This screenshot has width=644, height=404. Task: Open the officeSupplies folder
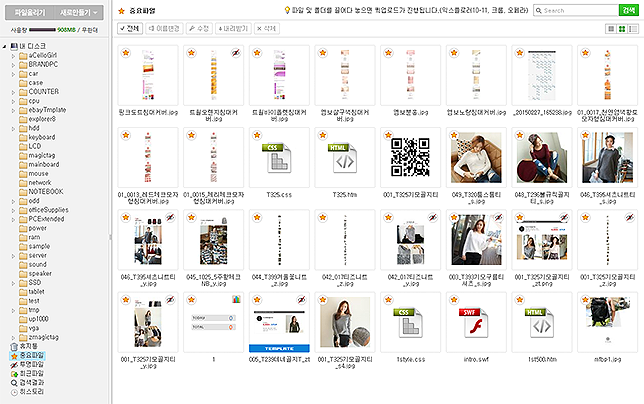coord(44,210)
